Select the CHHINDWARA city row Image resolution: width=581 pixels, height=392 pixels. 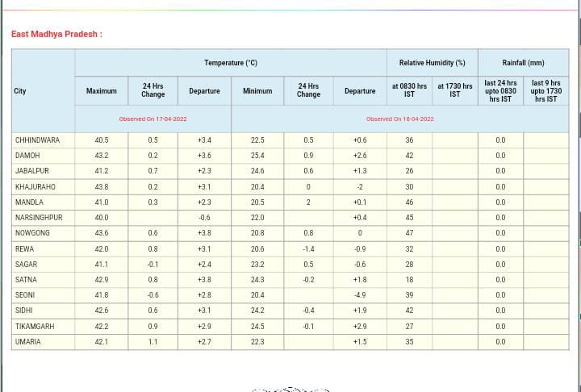[37, 140]
